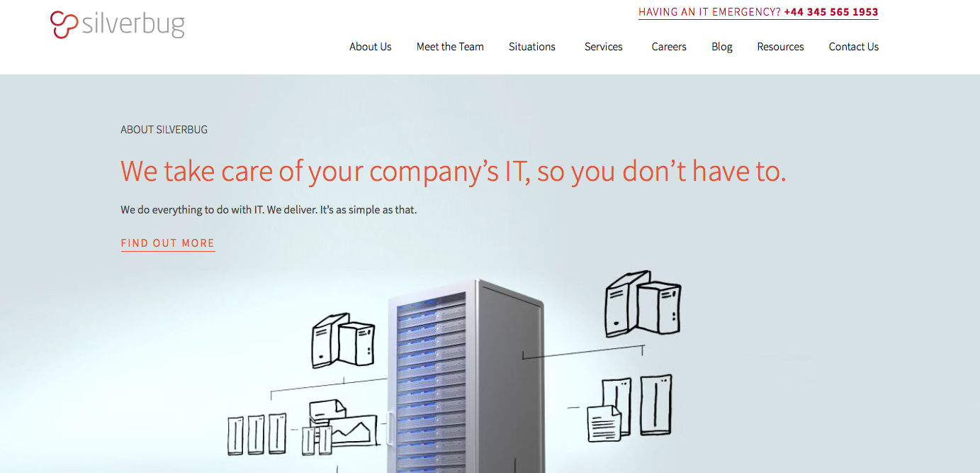980x473 pixels.
Task: Click the sketched twin computers icon left of server
Action: [343, 340]
